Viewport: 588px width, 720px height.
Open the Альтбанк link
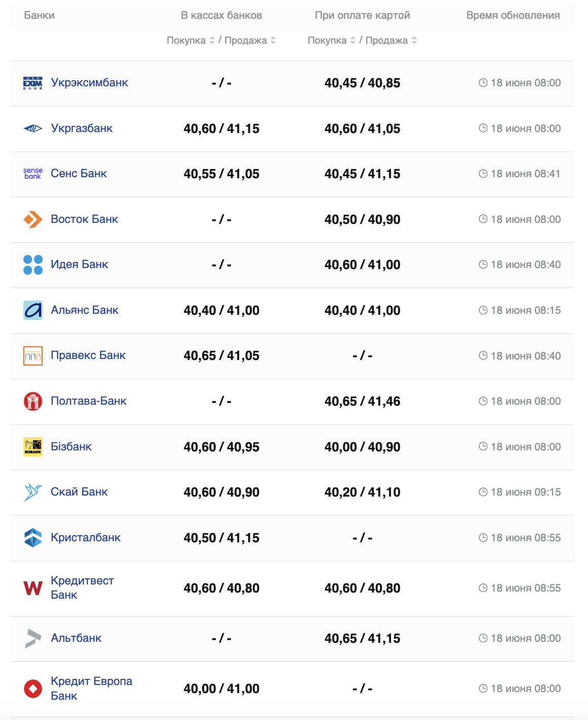point(76,638)
